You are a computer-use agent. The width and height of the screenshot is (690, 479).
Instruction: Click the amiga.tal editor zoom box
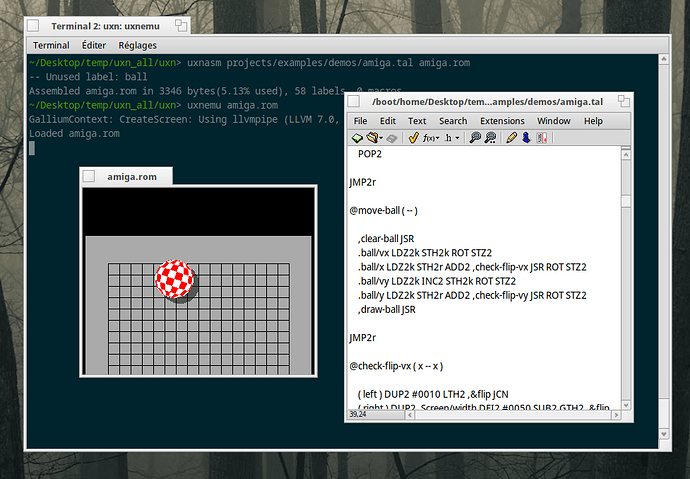tap(624, 101)
